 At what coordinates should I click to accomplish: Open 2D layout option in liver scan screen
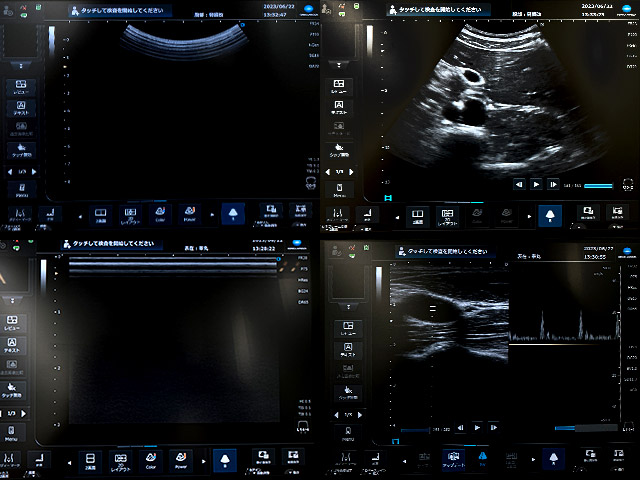[447, 216]
